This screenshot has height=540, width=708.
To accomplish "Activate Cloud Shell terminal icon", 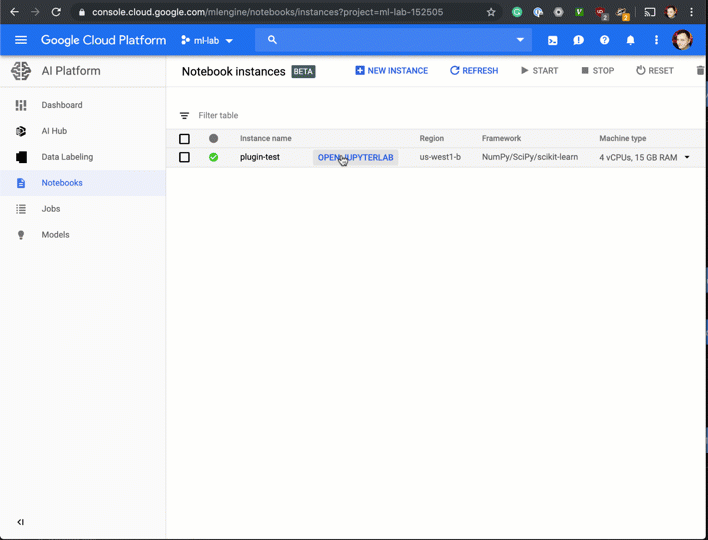I will [553, 40].
